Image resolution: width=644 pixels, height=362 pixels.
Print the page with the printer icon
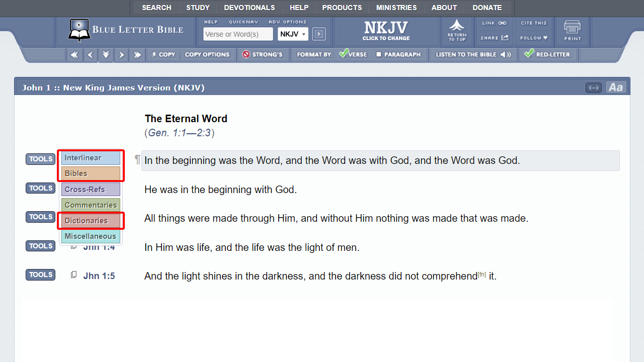(573, 31)
